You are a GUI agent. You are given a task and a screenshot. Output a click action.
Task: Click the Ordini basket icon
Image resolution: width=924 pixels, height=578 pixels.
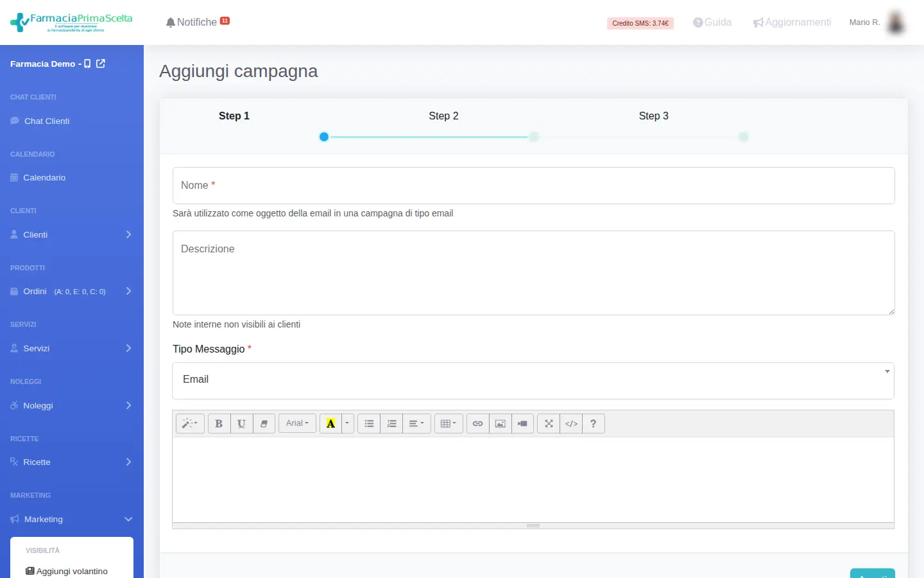14,291
